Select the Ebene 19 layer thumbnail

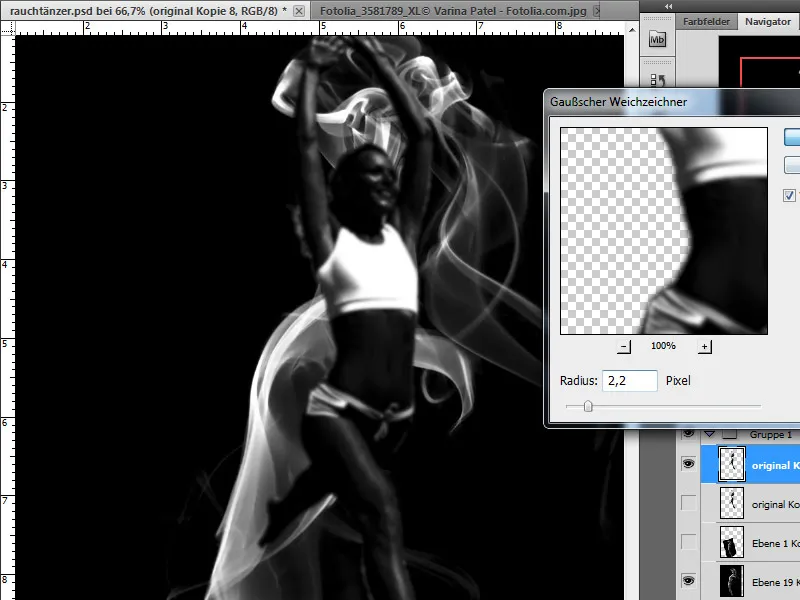tap(732, 581)
